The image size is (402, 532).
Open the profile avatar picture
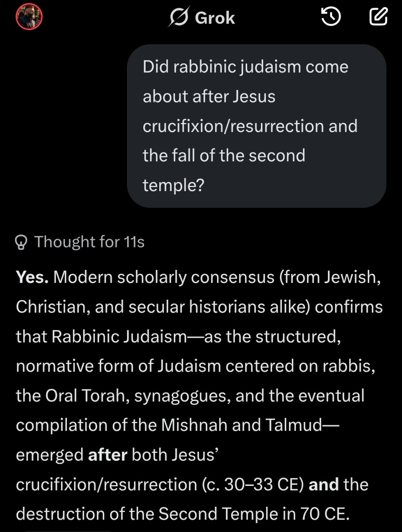[x=29, y=18]
